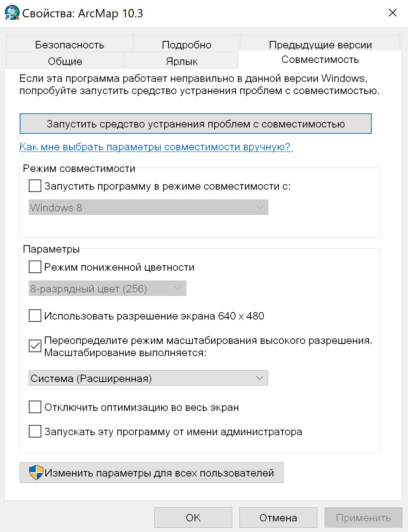Uncheck high DPI scaling override
This screenshot has height=532, width=408.
(x=35, y=346)
